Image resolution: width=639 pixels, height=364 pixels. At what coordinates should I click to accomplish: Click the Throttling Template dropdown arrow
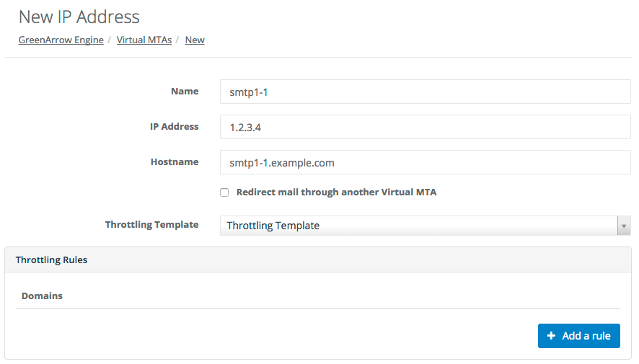point(624,226)
